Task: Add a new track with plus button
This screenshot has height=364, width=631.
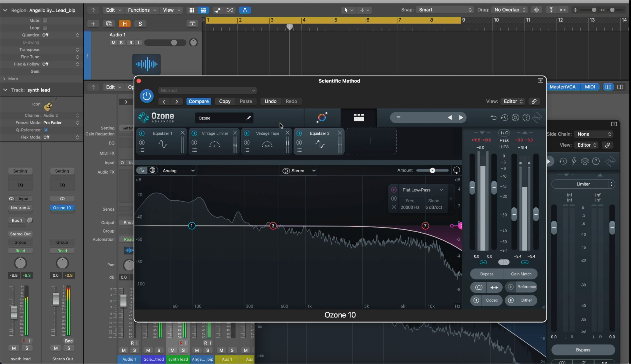Action: pyautogui.click(x=93, y=24)
